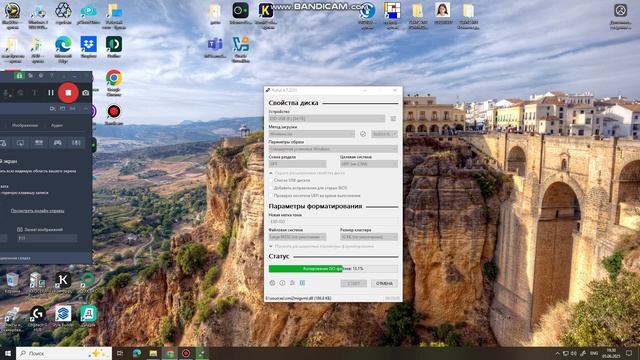The width and height of the screenshot is (640, 360).
Task: Stop the Bandicam recording with red stop button
Action: coord(68,93)
